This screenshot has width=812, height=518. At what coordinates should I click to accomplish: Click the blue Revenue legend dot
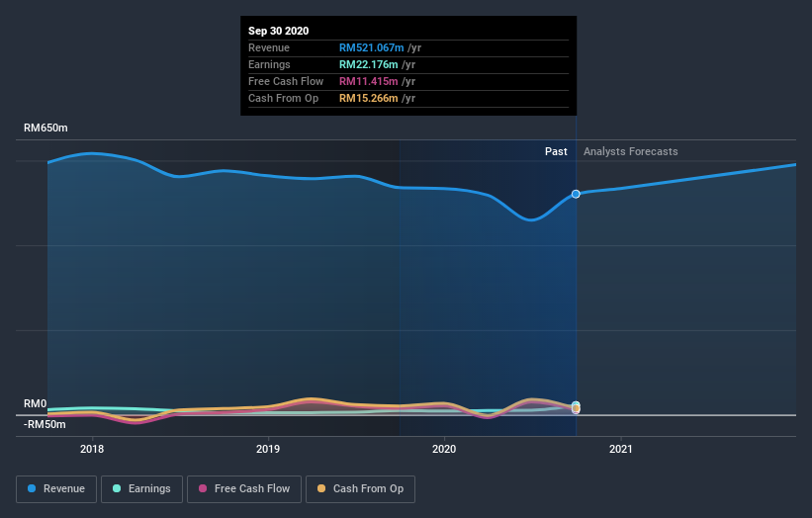[x=32, y=488]
